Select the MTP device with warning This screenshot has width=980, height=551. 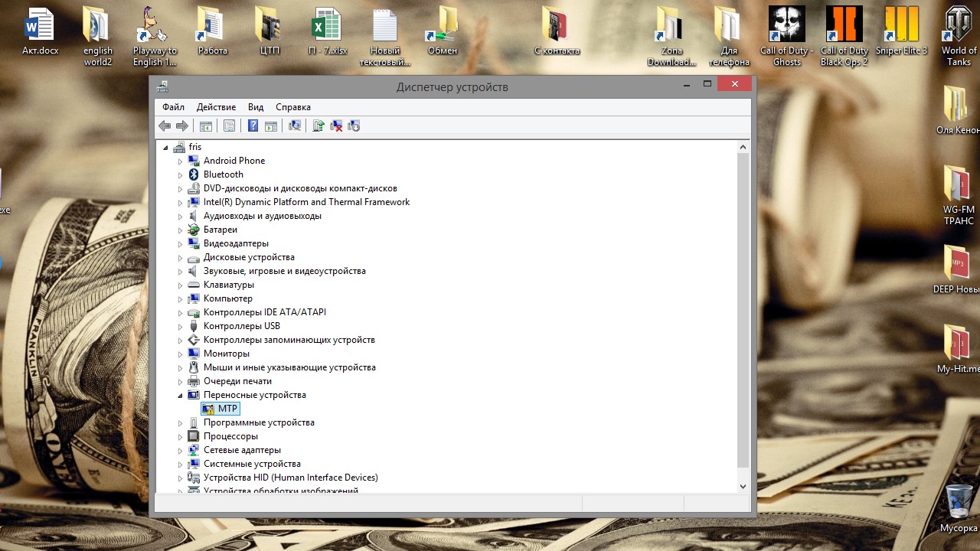(227, 409)
